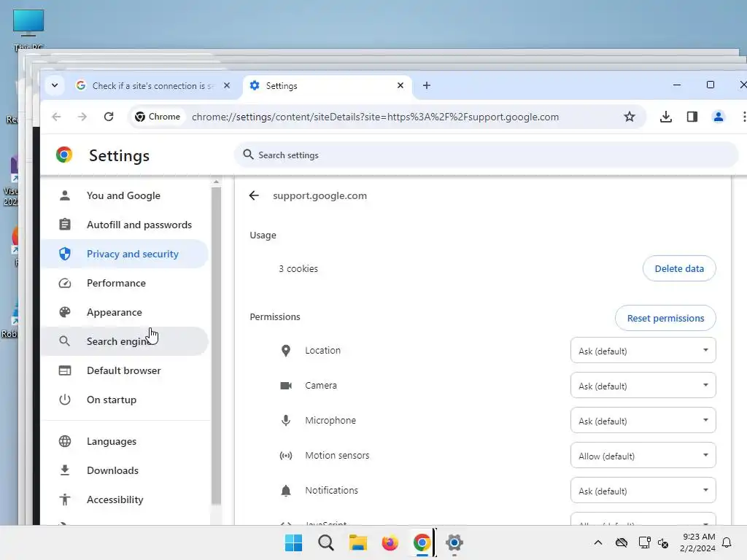Open Performance settings section
Image resolution: width=747 pixels, height=560 pixels.
click(124, 284)
